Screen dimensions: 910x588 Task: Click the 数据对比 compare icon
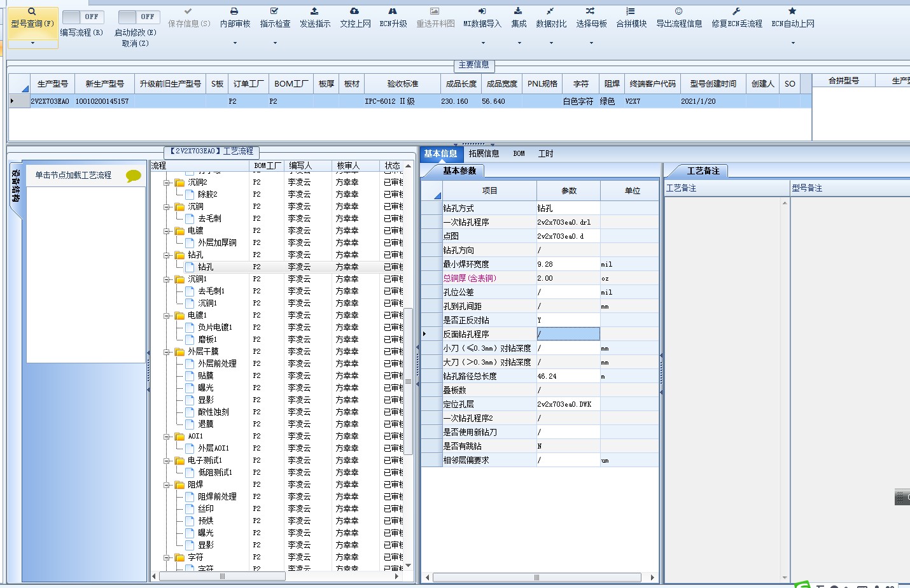[x=550, y=11]
